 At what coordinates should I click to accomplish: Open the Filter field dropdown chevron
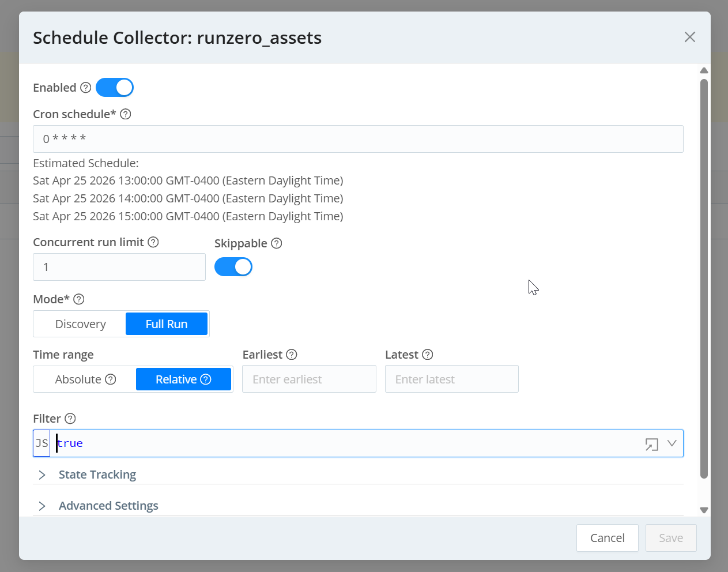[672, 443]
